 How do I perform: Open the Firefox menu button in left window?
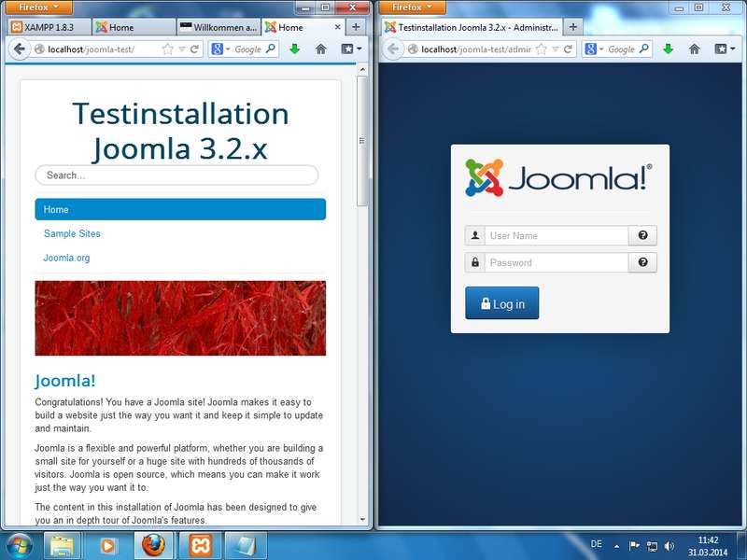click(x=38, y=7)
